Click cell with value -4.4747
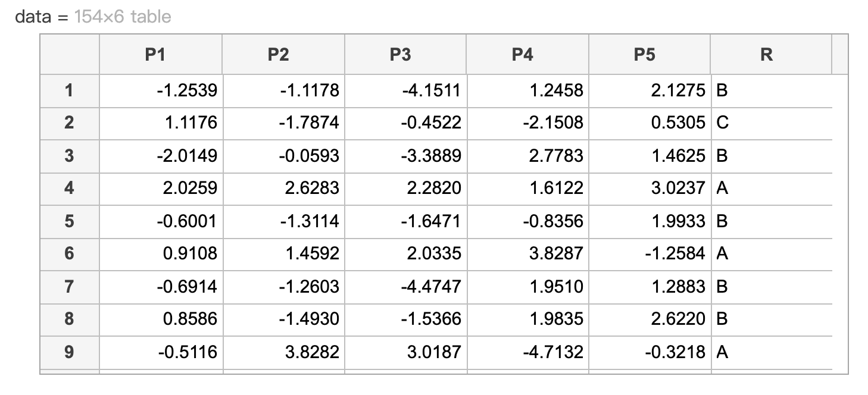This screenshot has width=868, height=395. (405, 287)
